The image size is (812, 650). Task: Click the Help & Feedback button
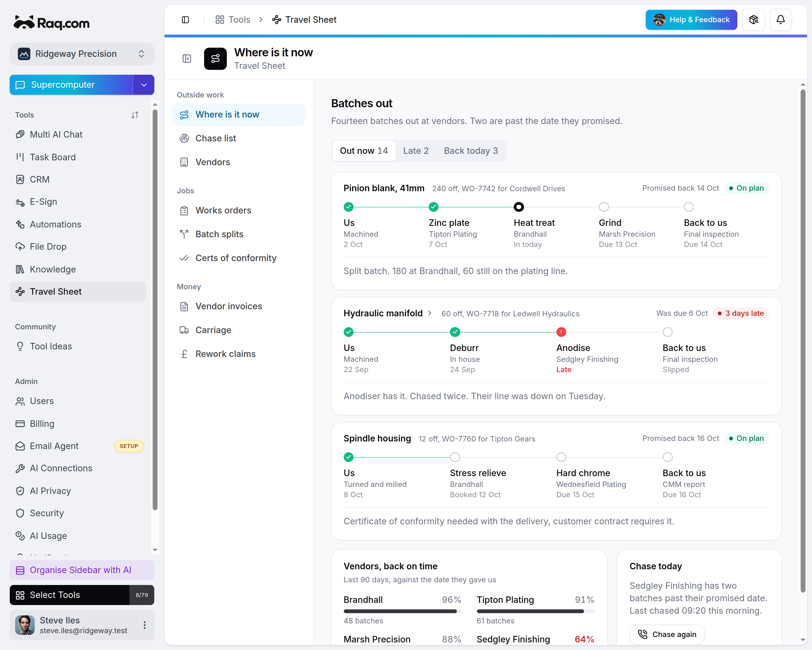click(x=691, y=19)
